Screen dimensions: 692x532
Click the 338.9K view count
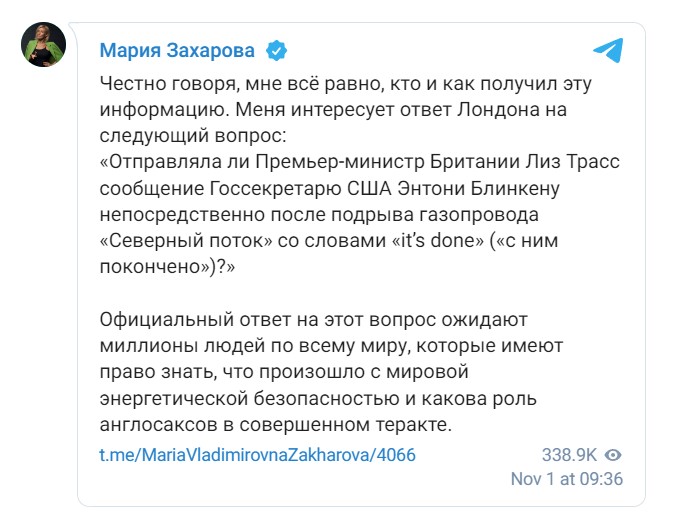coord(570,455)
